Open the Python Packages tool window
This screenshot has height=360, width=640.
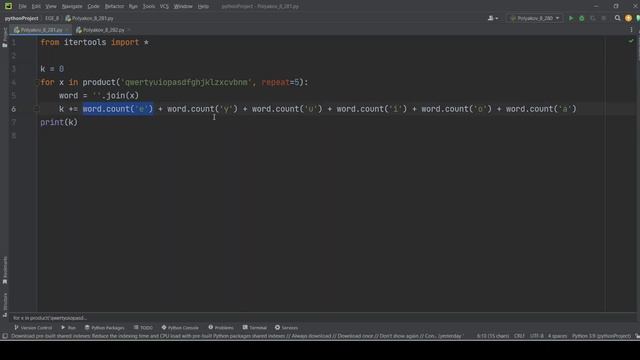pos(104,328)
